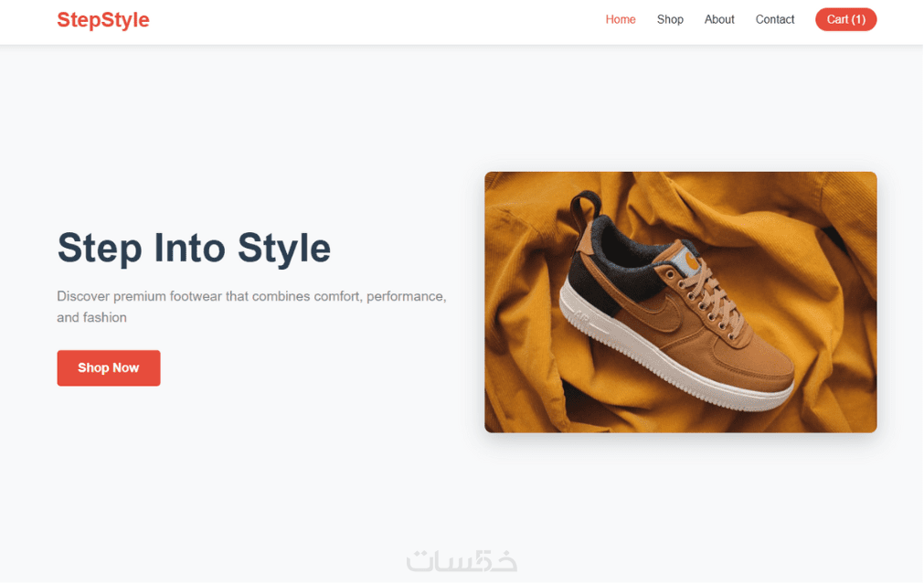Click the word Style in the heading

[284, 248]
